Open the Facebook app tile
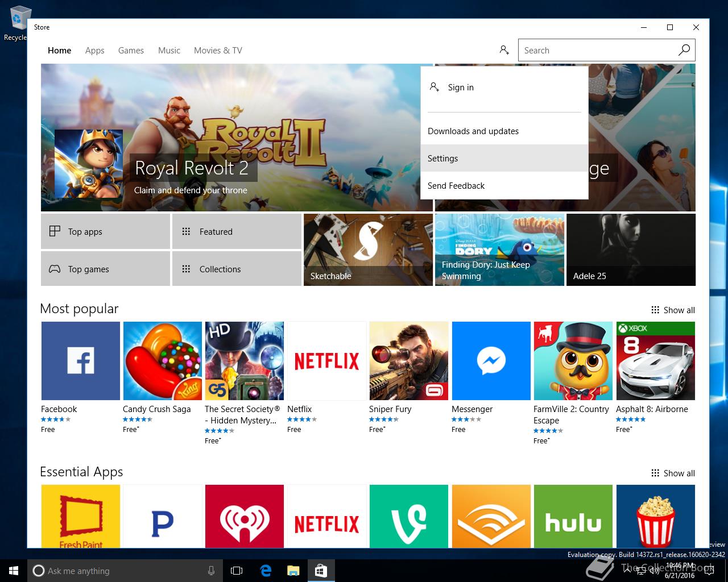The height and width of the screenshot is (582, 728). coord(81,361)
